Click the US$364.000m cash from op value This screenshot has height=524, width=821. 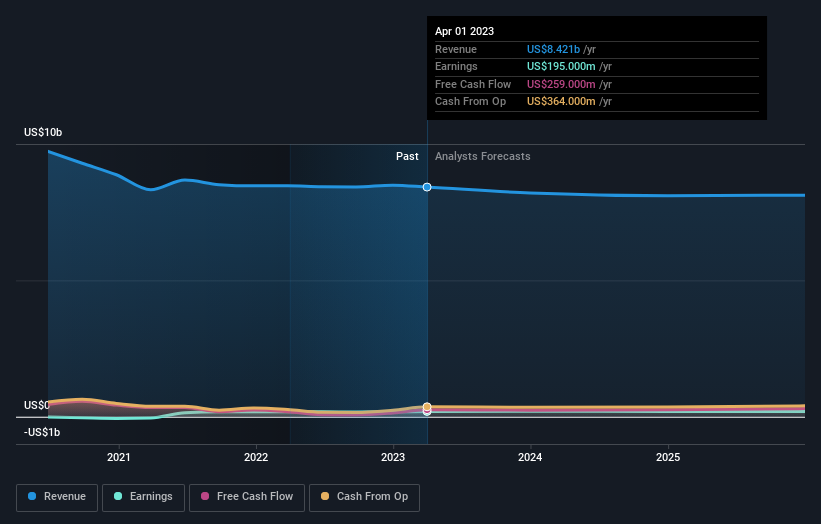pyautogui.click(x=561, y=102)
